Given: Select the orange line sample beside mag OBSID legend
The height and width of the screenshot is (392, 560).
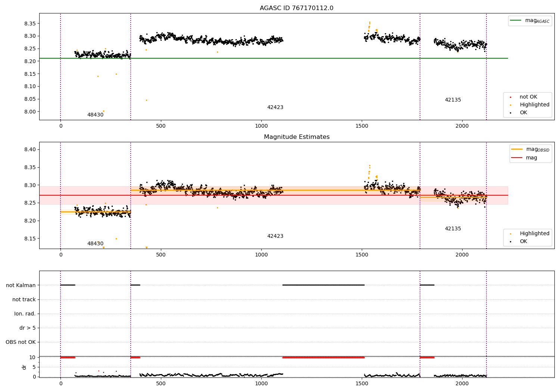Looking at the screenshot, I should (517, 149).
